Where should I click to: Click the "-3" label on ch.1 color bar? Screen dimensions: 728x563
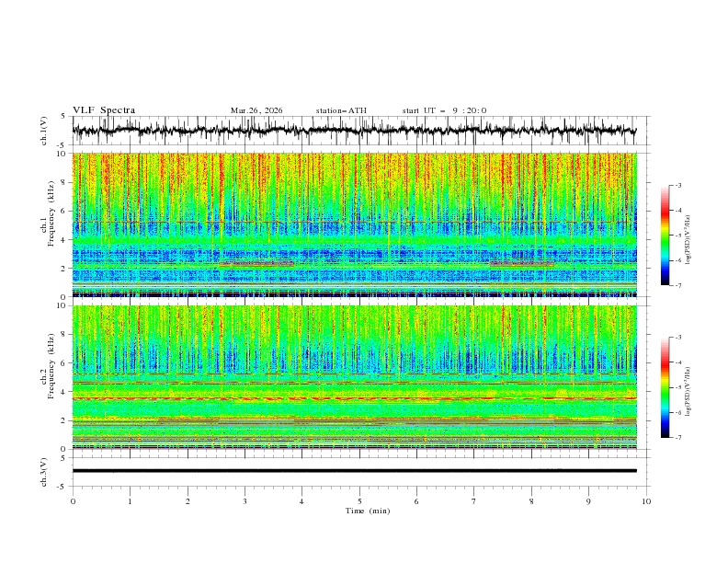(678, 185)
